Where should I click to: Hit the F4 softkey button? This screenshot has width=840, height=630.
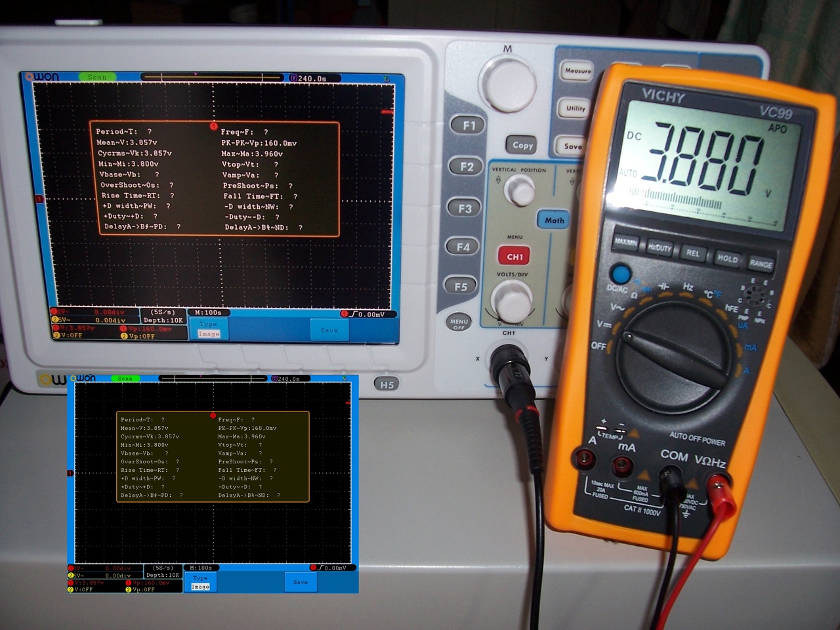(x=463, y=247)
